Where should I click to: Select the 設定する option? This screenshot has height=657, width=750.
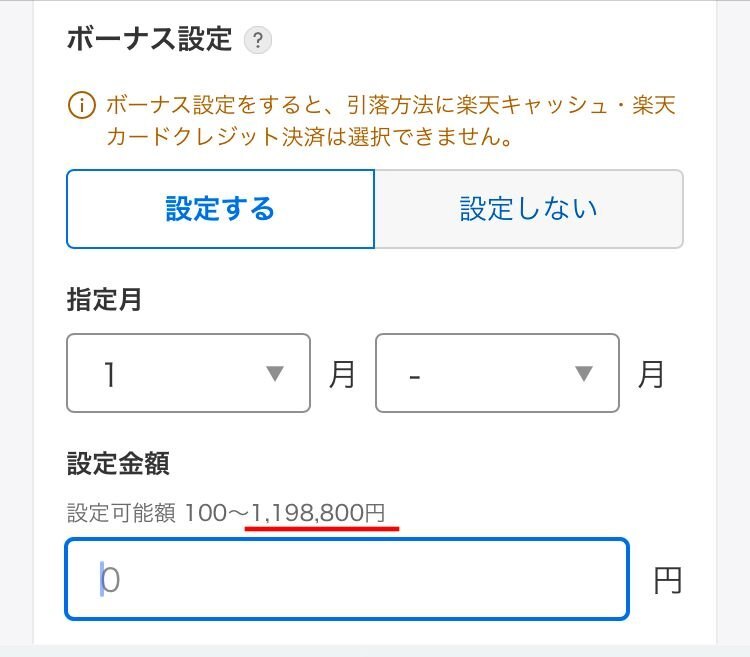(220, 209)
